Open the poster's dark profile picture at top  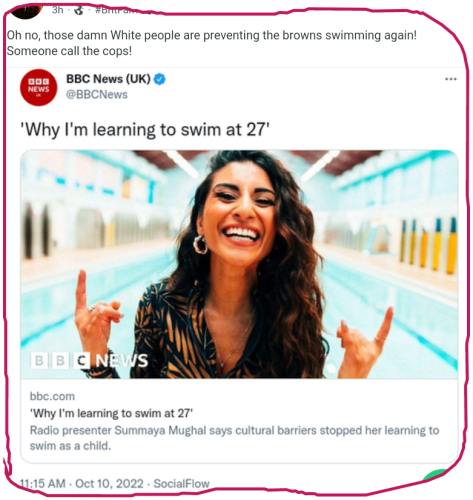26,10
